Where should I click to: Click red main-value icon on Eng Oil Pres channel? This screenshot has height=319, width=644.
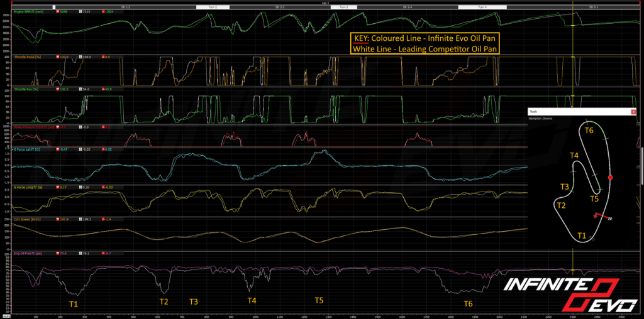tap(57, 254)
